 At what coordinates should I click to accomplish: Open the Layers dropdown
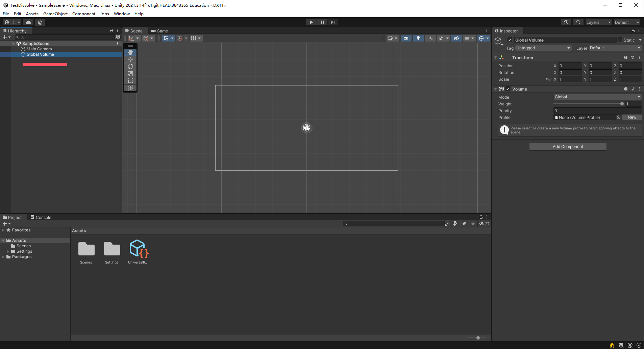pyautogui.click(x=599, y=22)
